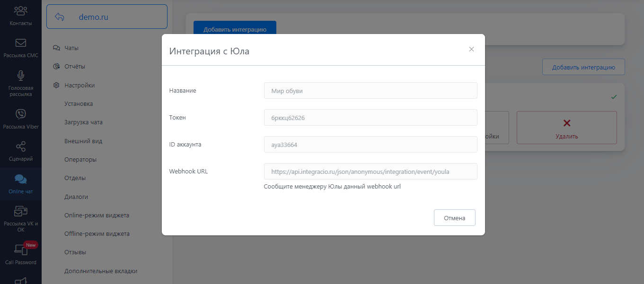
Task: Open Online-режим виджета settings
Action: 97,215
